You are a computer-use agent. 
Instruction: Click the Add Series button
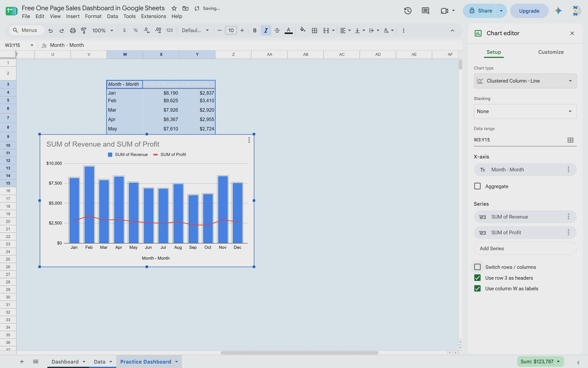525,248
